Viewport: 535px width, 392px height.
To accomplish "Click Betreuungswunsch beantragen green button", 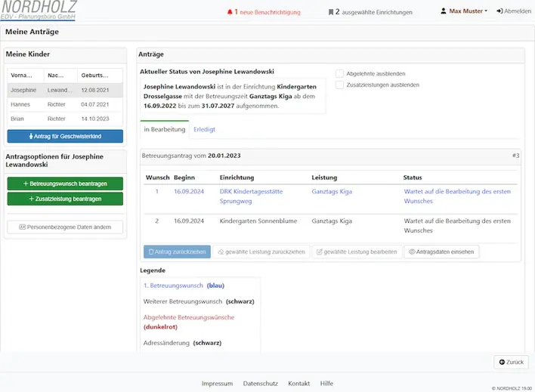I will (65, 184).
